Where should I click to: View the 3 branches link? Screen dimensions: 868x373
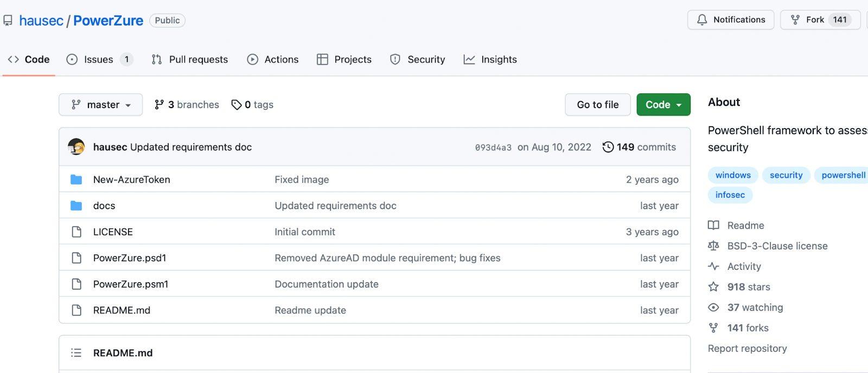(187, 105)
